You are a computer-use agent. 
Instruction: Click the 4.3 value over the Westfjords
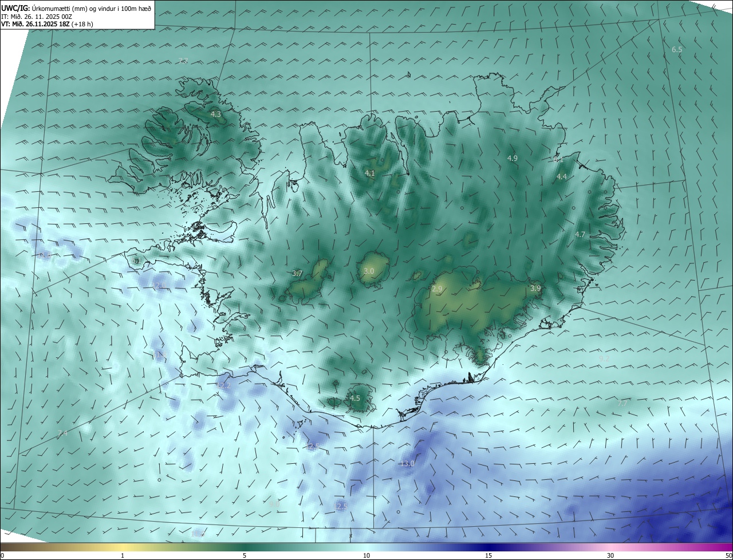[x=216, y=115]
